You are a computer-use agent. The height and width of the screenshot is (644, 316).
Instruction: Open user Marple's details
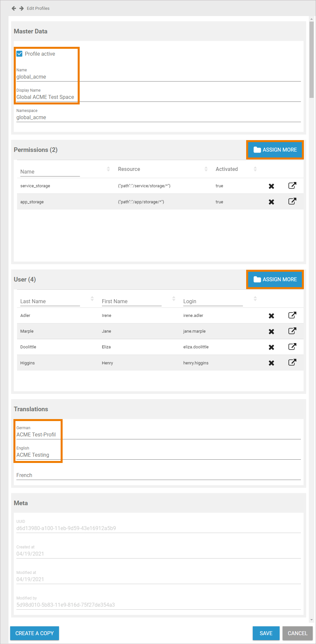(x=292, y=331)
